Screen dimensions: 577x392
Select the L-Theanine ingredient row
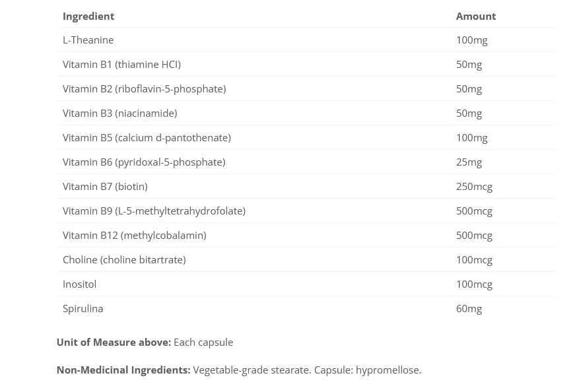[x=88, y=40]
